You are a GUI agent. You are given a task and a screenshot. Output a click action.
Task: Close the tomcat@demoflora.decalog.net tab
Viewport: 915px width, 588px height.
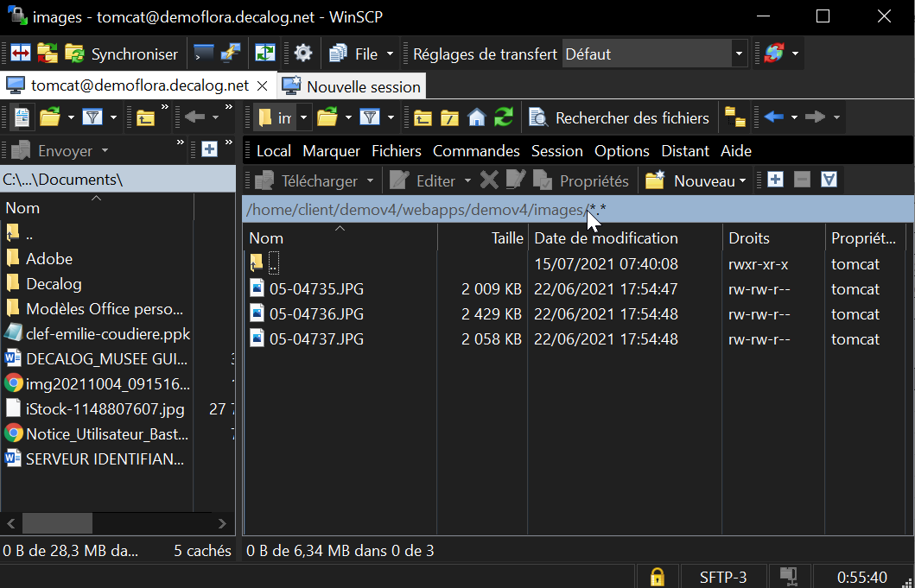[262, 86]
